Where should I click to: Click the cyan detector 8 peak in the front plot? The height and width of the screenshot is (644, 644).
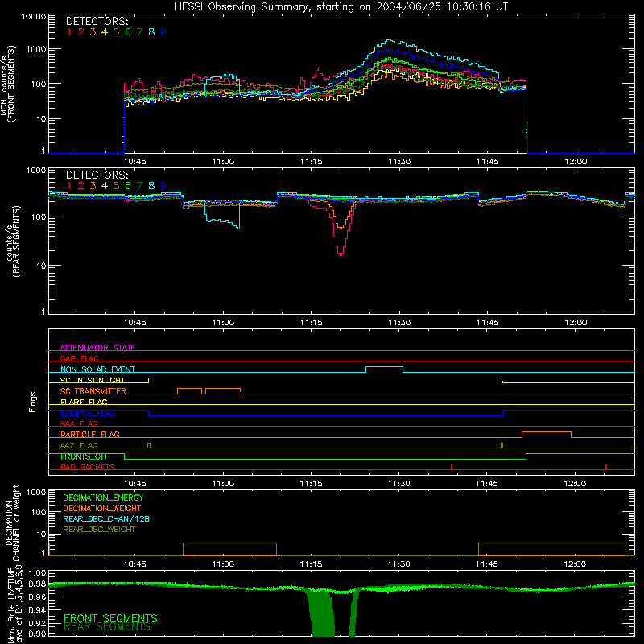pyautogui.click(x=389, y=41)
